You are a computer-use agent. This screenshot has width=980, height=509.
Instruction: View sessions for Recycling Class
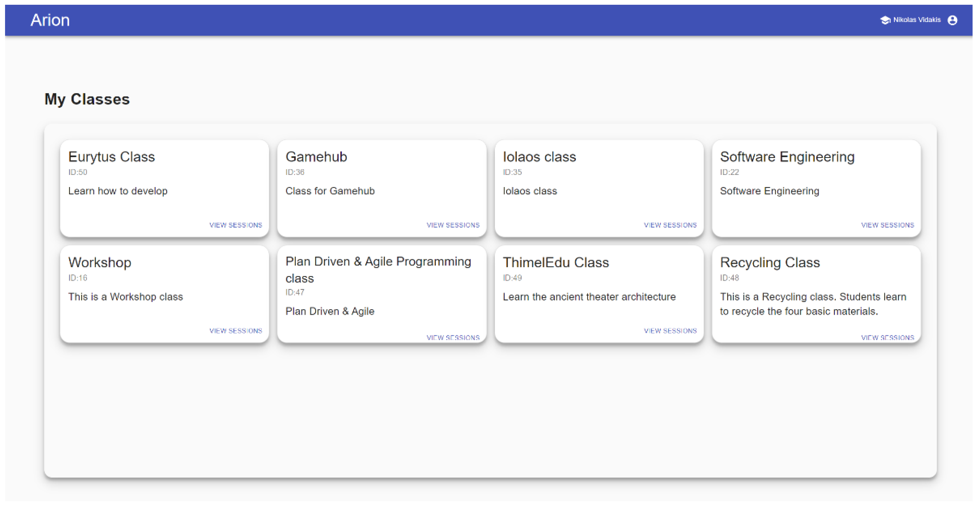[x=887, y=337]
